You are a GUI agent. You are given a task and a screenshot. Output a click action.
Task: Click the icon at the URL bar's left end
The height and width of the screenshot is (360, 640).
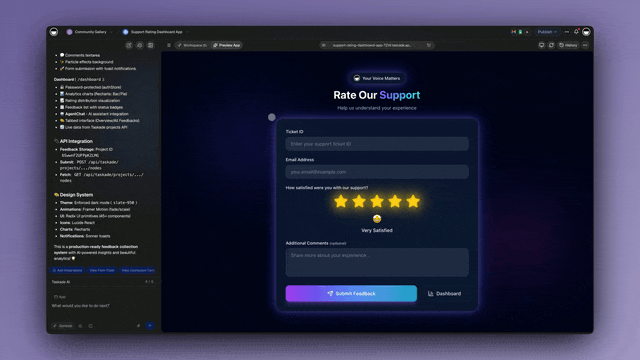(x=324, y=45)
